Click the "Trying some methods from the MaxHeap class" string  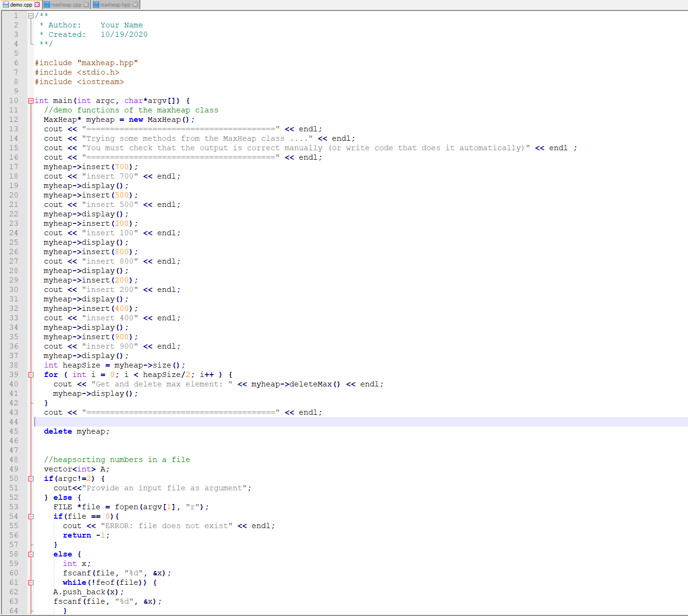click(x=197, y=138)
